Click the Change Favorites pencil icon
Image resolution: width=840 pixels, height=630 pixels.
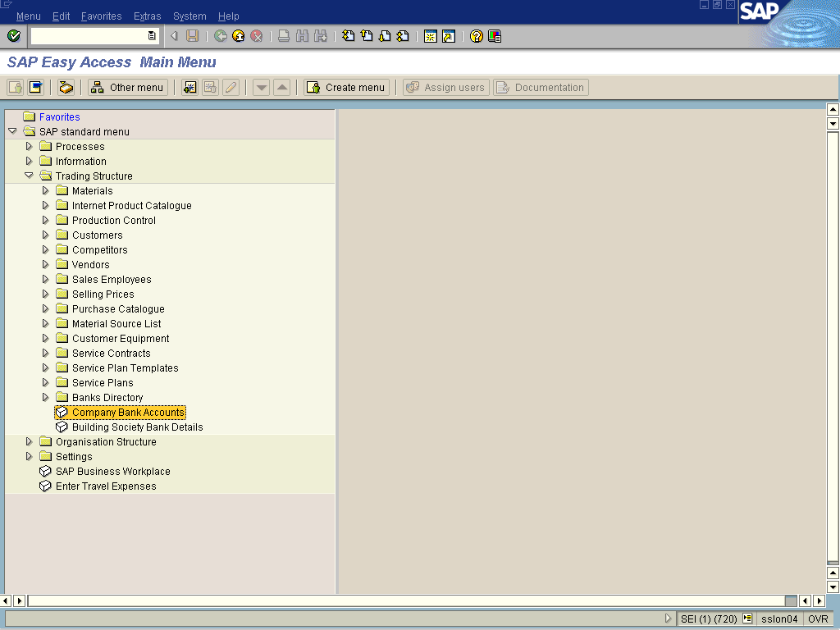point(231,87)
